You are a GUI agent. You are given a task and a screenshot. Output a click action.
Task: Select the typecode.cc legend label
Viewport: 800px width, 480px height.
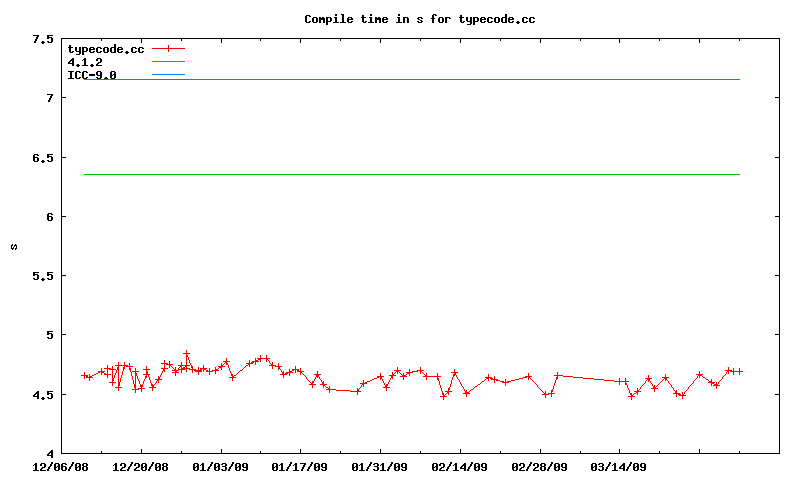pos(105,48)
